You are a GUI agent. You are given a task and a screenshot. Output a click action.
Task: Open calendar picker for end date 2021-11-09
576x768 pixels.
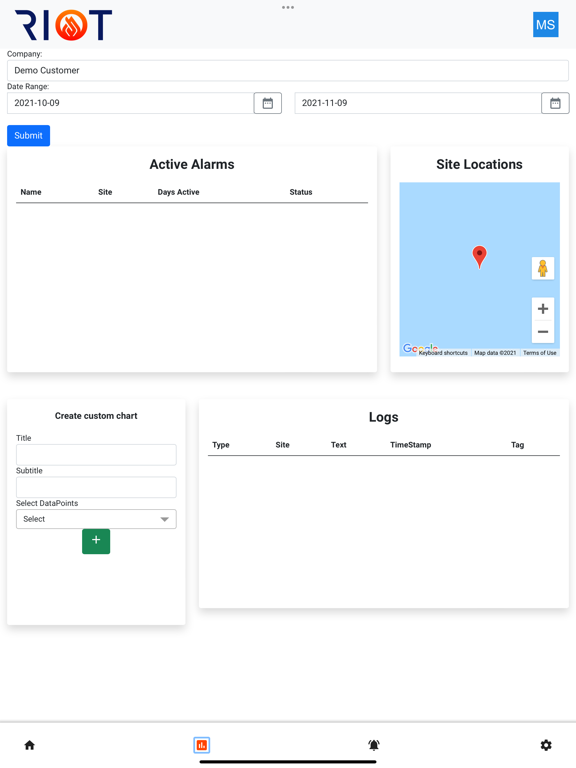tap(555, 103)
